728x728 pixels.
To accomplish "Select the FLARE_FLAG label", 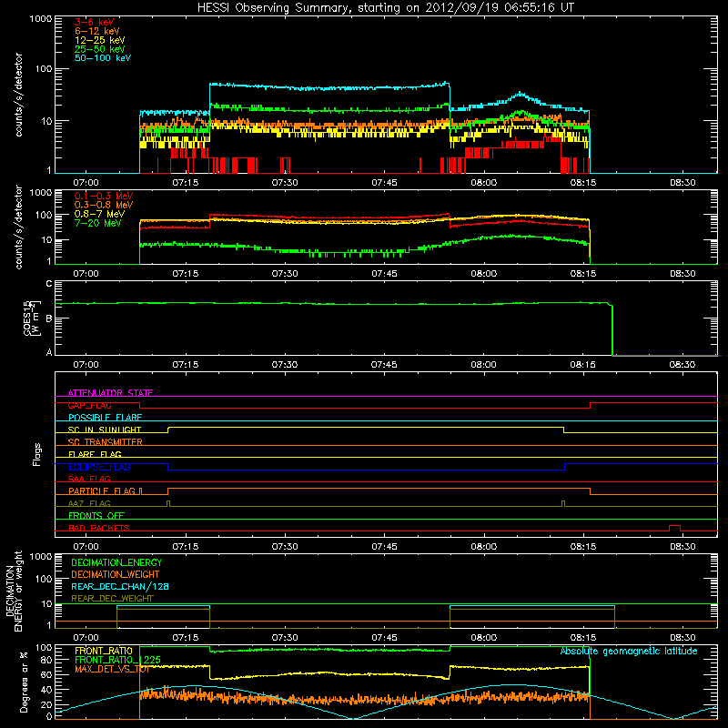I will pos(95,454).
